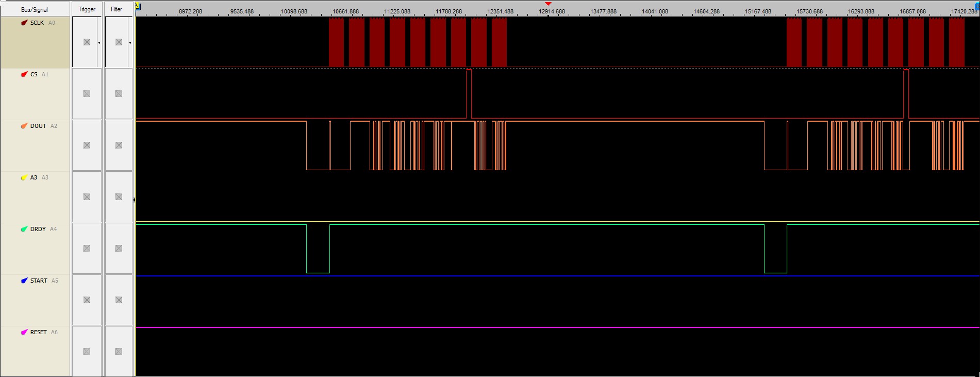Set the trigger condition for START
This screenshot has width=980, height=377.
coord(87,300)
